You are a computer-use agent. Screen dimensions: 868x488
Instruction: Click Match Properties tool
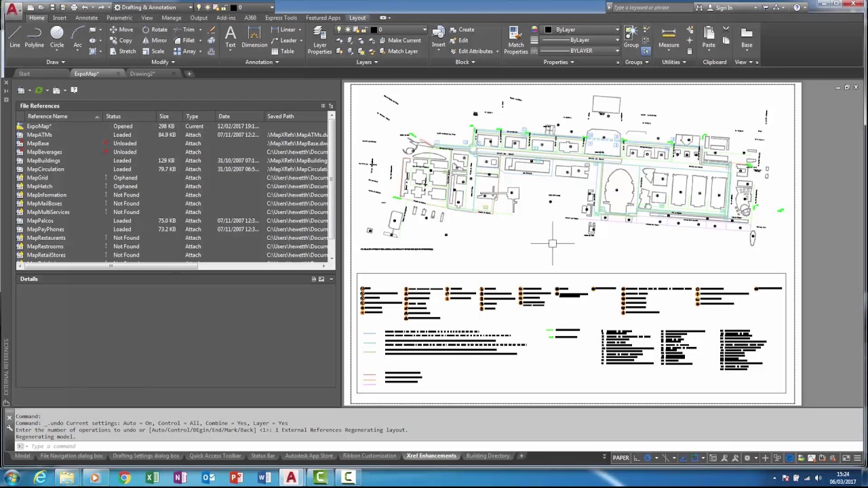(x=515, y=40)
